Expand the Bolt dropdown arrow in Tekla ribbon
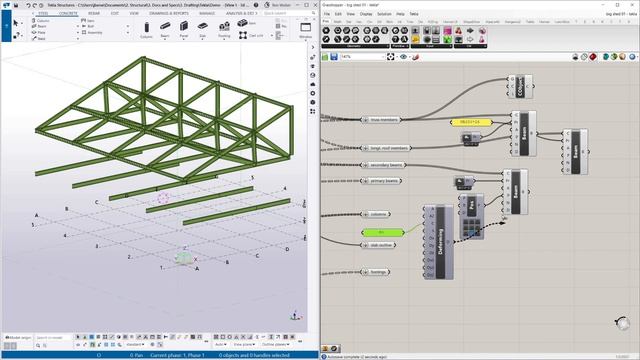The image size is (640, 360). coord(127,27)
